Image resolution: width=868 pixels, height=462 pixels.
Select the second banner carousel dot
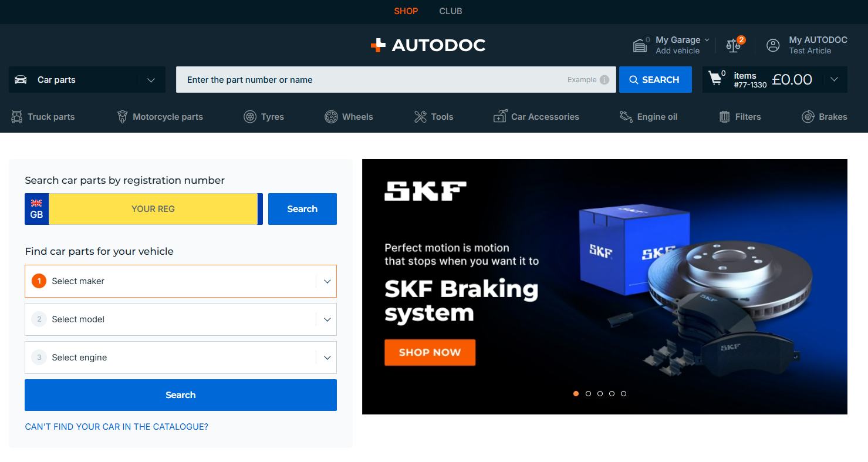588,393
